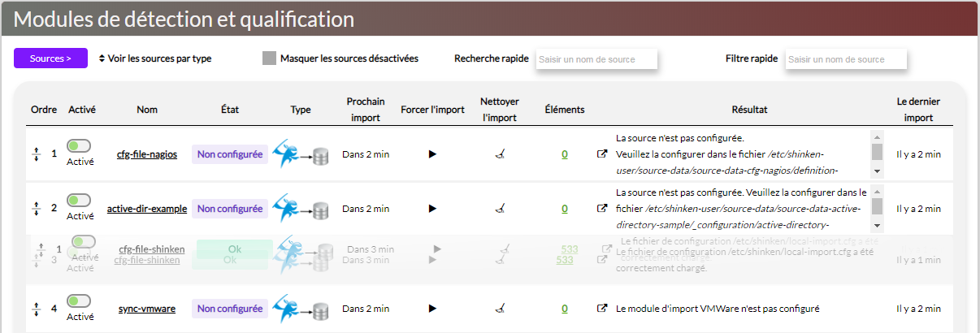Open sync-vmware result in external view
The height and width of the screenshot is (333, 980).
tap(602, 309)
